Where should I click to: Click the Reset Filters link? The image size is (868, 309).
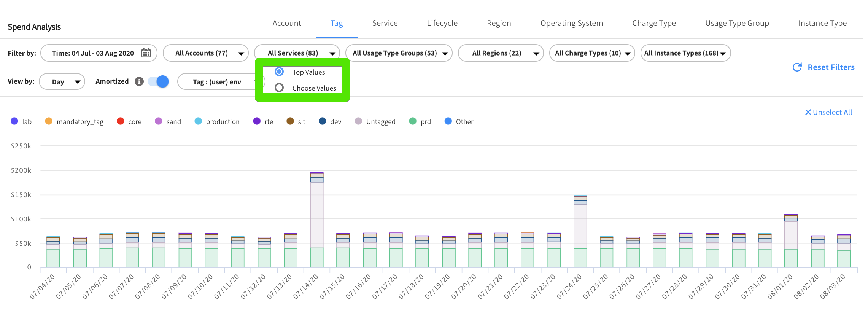[x=831, y=67]
